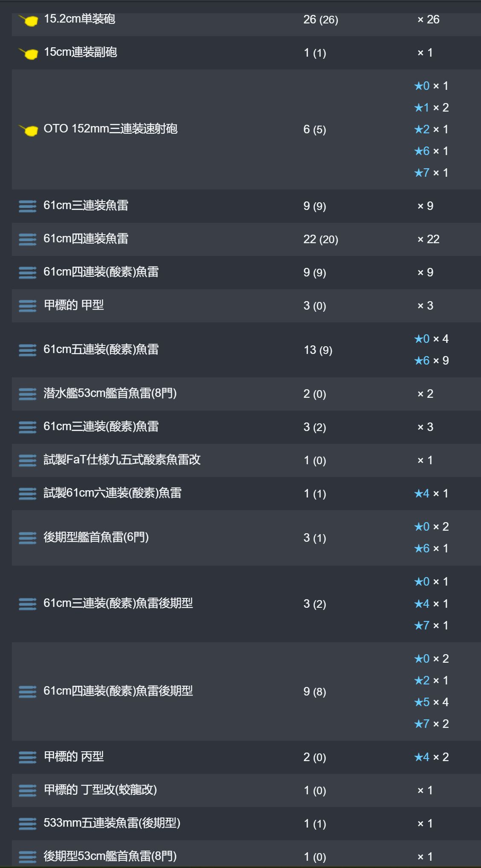Select the 61cm四連装魚雷 row name
Image resolution: width=481 pixels, height=868 pixels.
point(86,239)
